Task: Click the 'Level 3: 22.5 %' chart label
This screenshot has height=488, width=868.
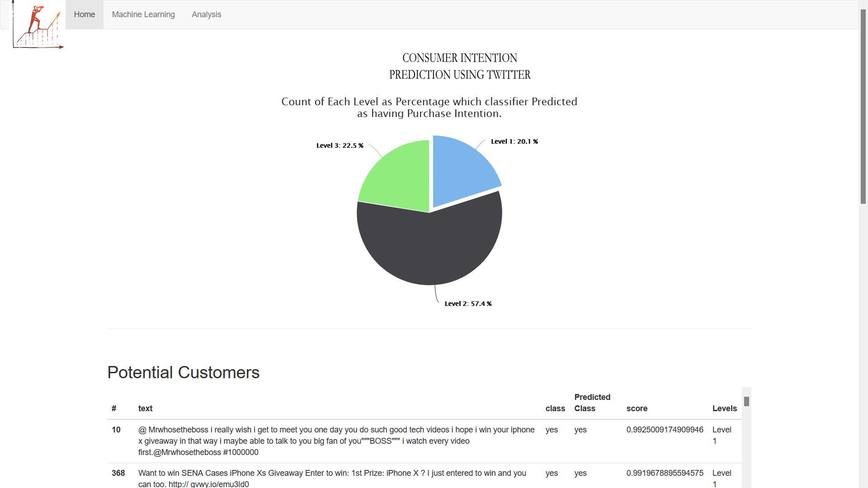Action: [340, 145]
